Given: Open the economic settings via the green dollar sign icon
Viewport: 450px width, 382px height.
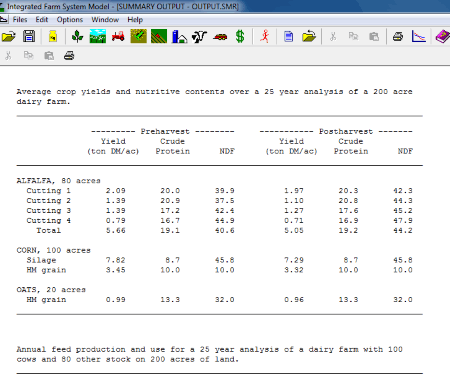Looking at the screenshot, I should 240,36.
